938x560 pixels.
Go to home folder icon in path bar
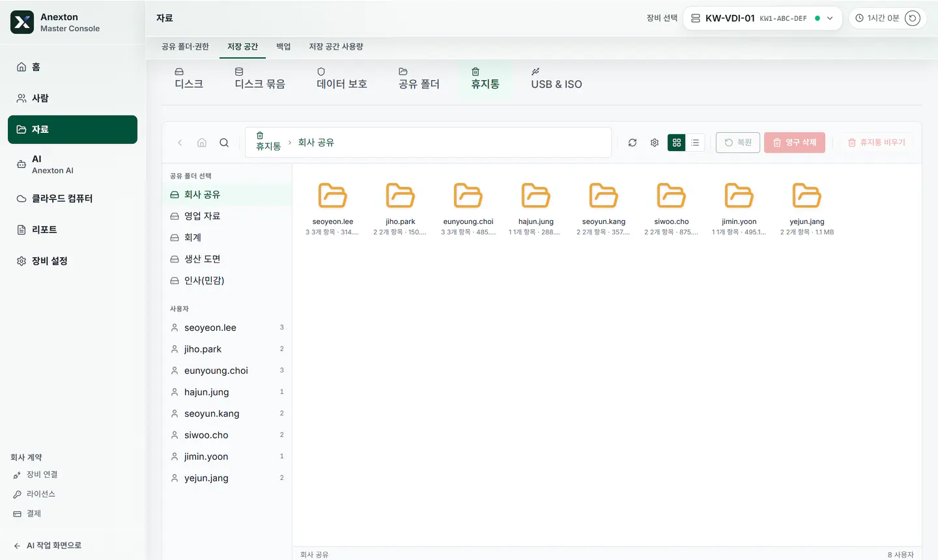coord(202,143)
